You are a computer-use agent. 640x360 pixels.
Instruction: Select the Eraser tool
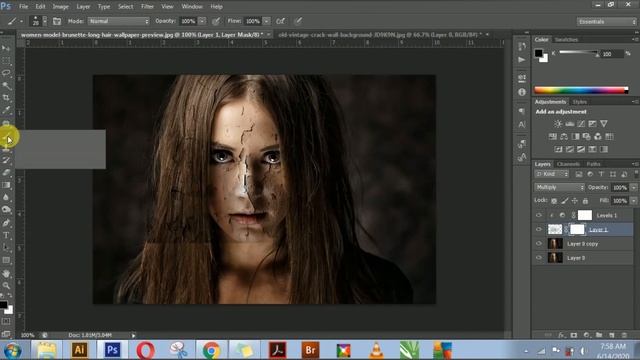[6, 173]
